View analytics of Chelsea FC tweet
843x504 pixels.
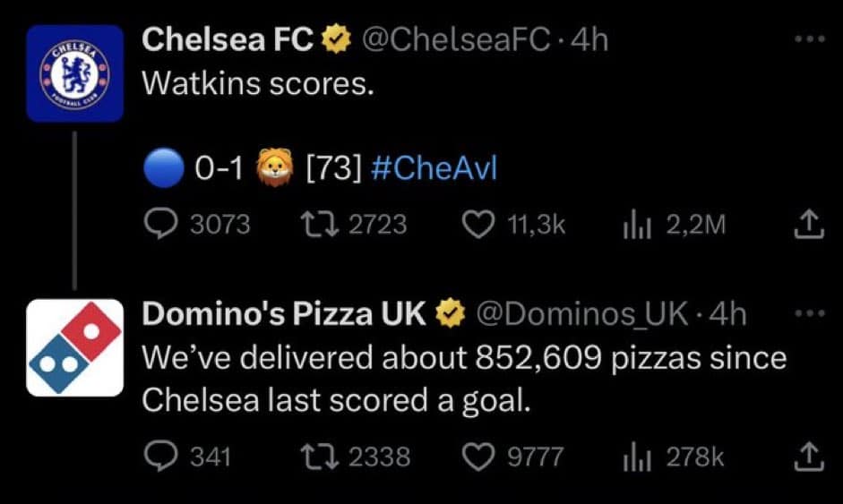(x=635, y=224)
